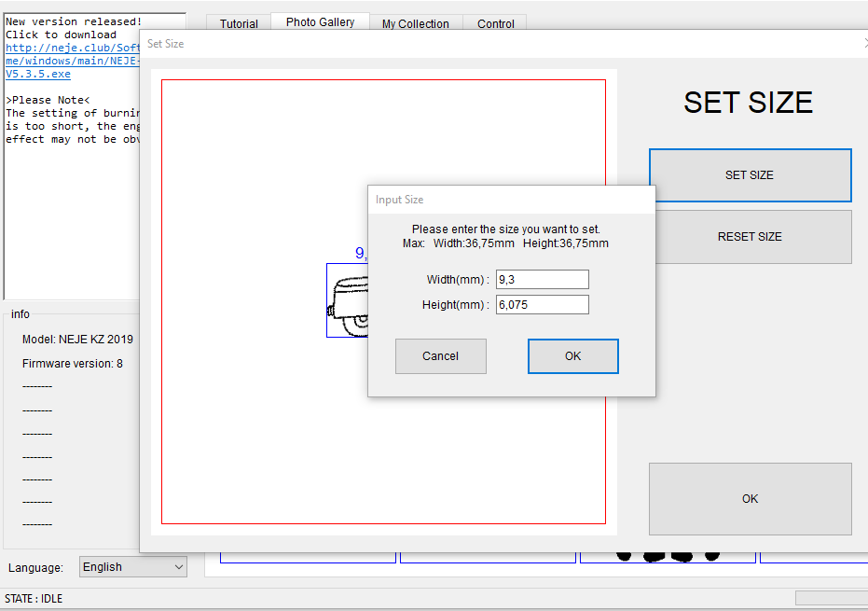Select the My Collection tab

point(415,23)
